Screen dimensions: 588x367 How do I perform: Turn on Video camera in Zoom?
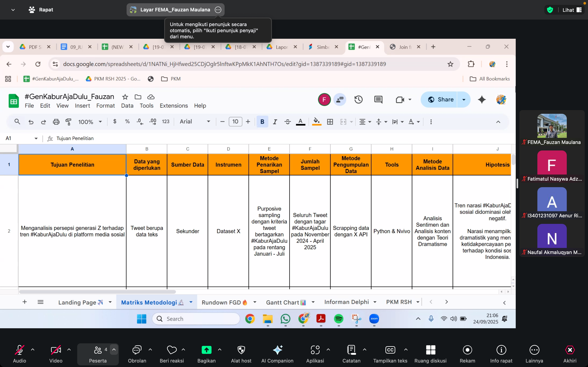[x=56, y=350]
